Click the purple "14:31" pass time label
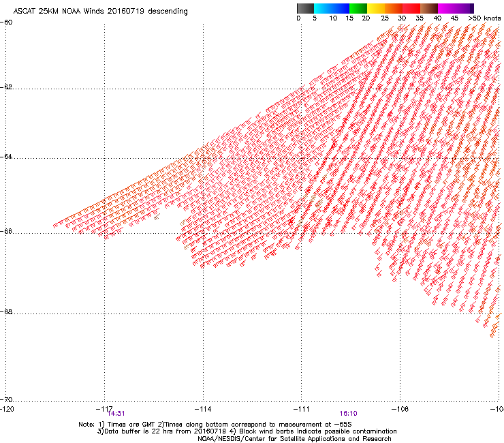 tap(116, 414)
